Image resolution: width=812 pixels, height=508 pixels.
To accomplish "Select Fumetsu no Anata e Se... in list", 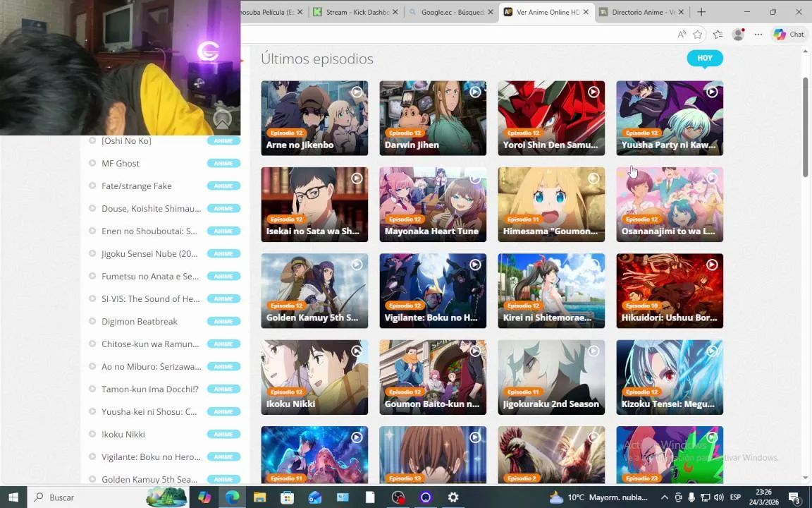I will tap(150, 277).
